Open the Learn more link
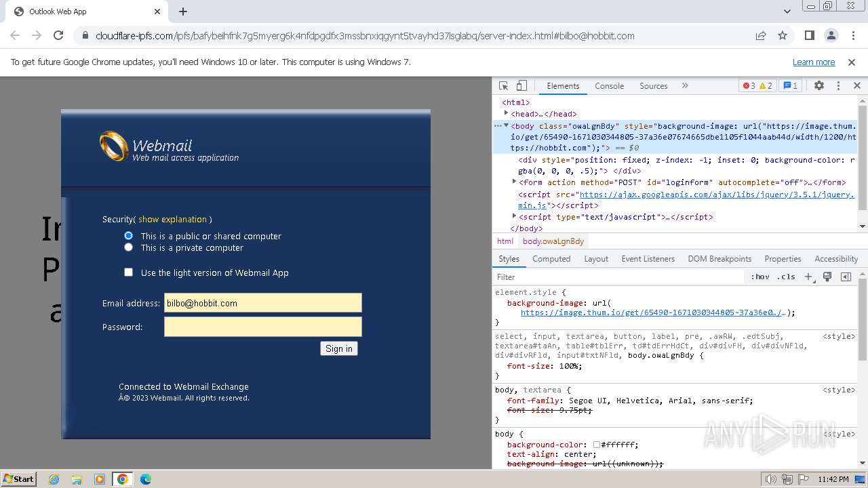 pyautogui.click(x=814, y=62)
